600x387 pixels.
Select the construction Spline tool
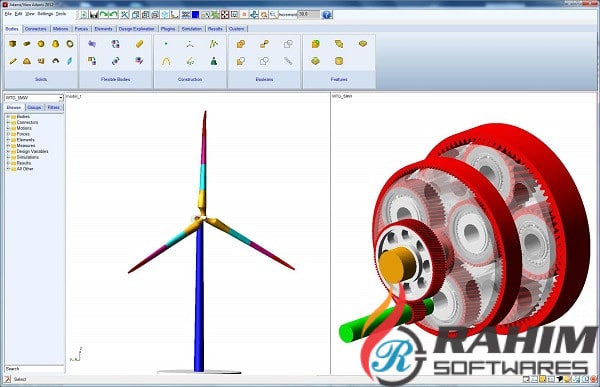click(190, 61)
